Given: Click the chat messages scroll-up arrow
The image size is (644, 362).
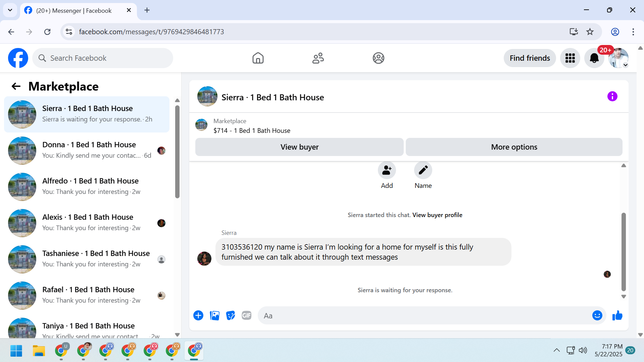Looking at the screenshot, I should pos(624,165).
